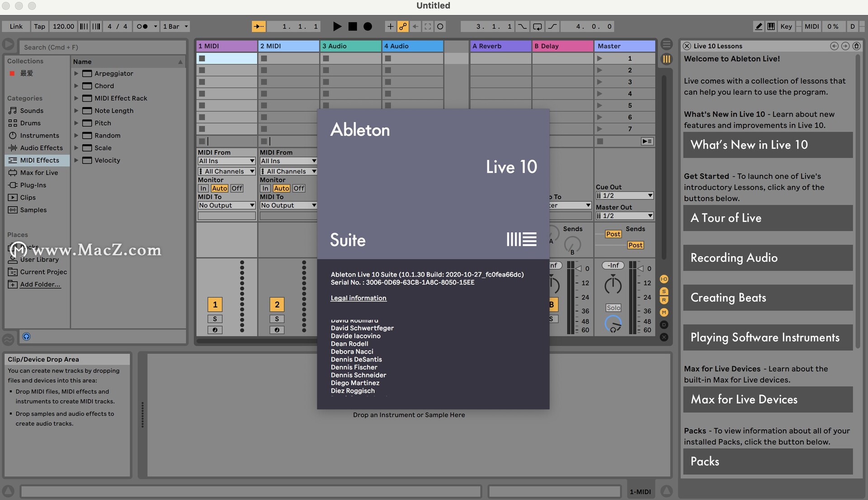Click the Tap tempo button
This screenshot has height=500, width=868.
click(39, 26)
